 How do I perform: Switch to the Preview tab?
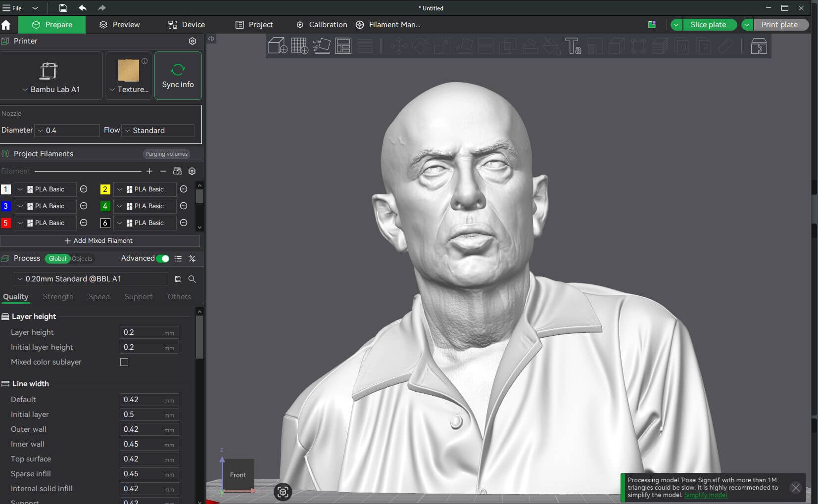click(119, 25)
